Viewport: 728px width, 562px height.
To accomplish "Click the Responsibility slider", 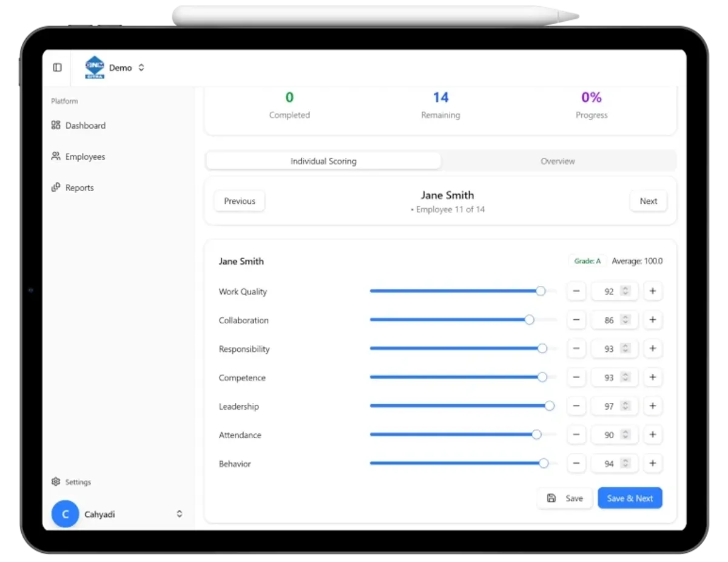I will click(x=463, y=348).
